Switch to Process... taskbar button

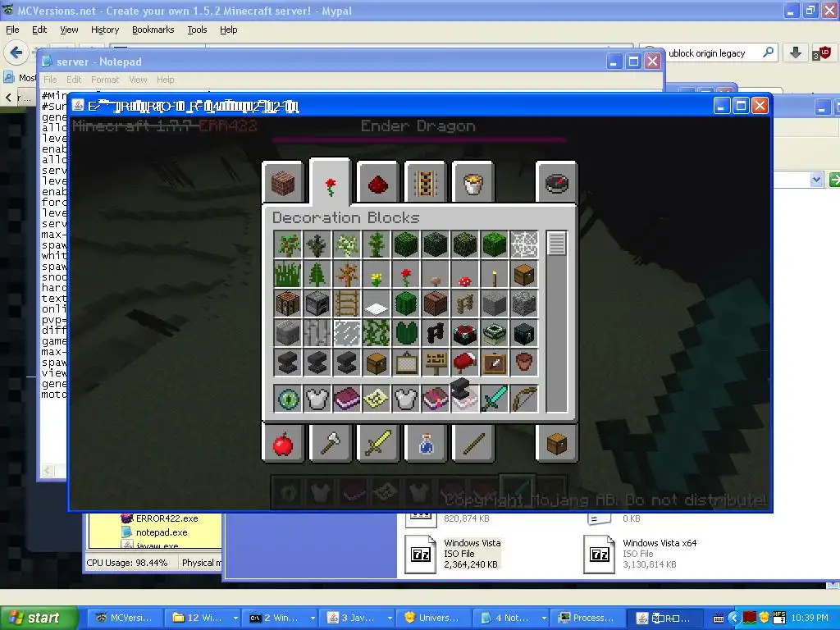587,618
